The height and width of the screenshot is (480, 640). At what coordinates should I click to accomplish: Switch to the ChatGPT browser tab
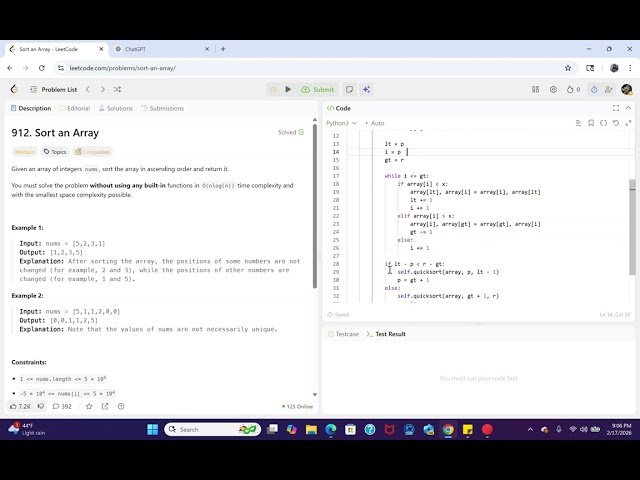pyautogui.click(x=162, y=49)
